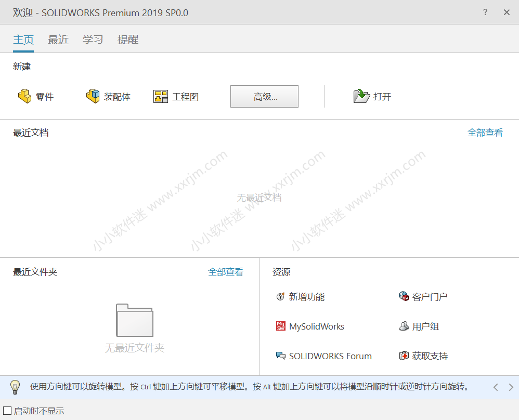Click the 新建 section heading
This screenshot has width=519, height=420.
(x=22, y=67)
